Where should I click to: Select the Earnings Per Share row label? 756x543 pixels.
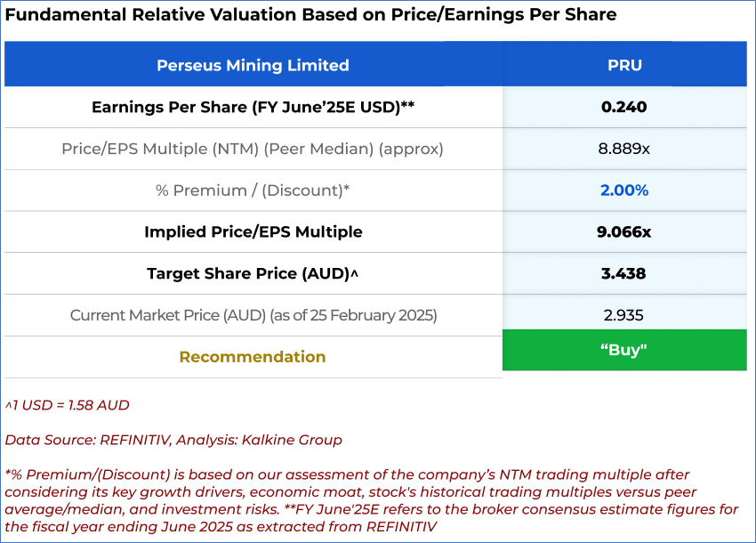pos(253,107)
